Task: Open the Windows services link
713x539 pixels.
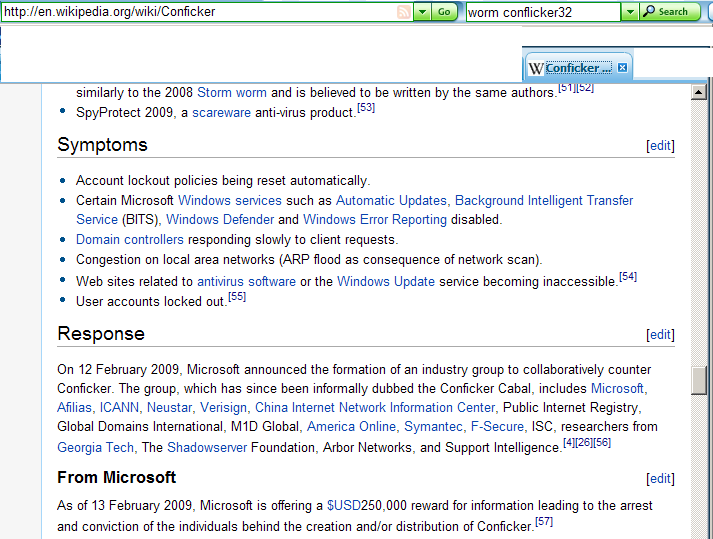Action: pos(230,201)
